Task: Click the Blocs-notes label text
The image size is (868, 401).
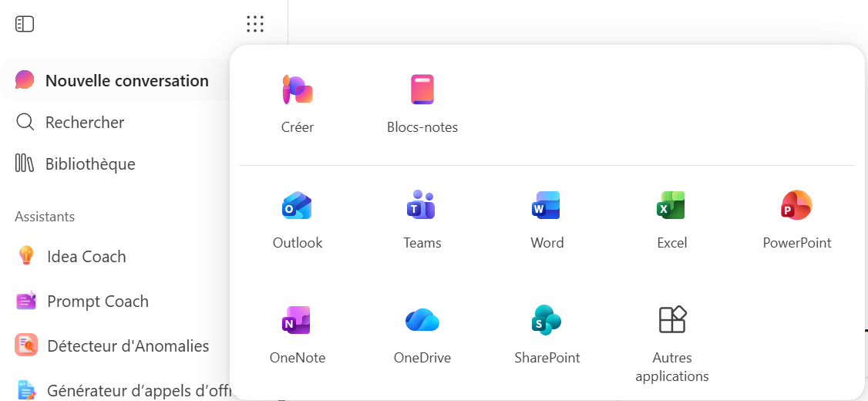Action: point(422,127)
